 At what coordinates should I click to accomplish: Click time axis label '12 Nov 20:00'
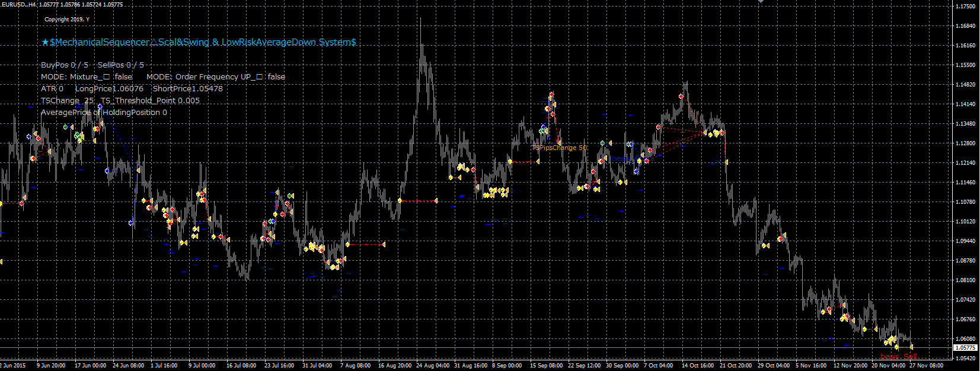point(851,366)
